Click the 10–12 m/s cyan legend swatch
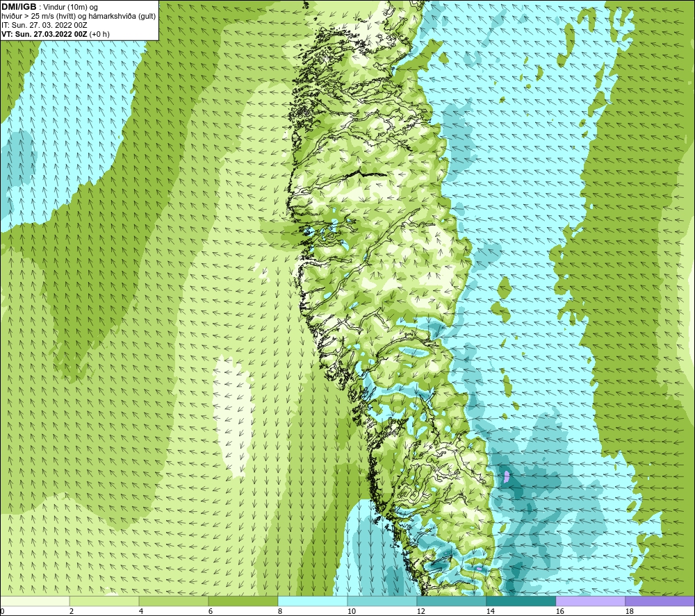 [x=382, y=601]
